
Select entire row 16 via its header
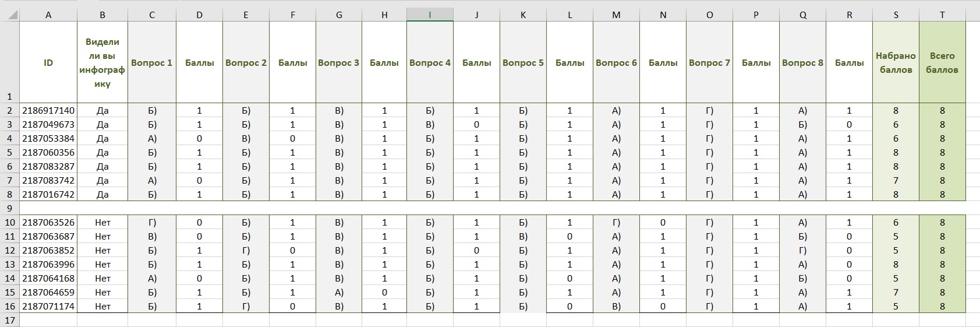coord(9,306)
